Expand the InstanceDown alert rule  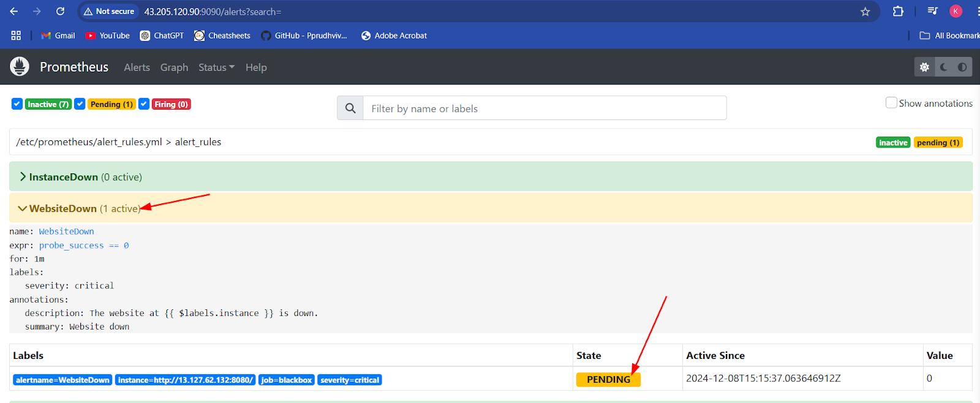pyautogui.click(x=491, y=176)
